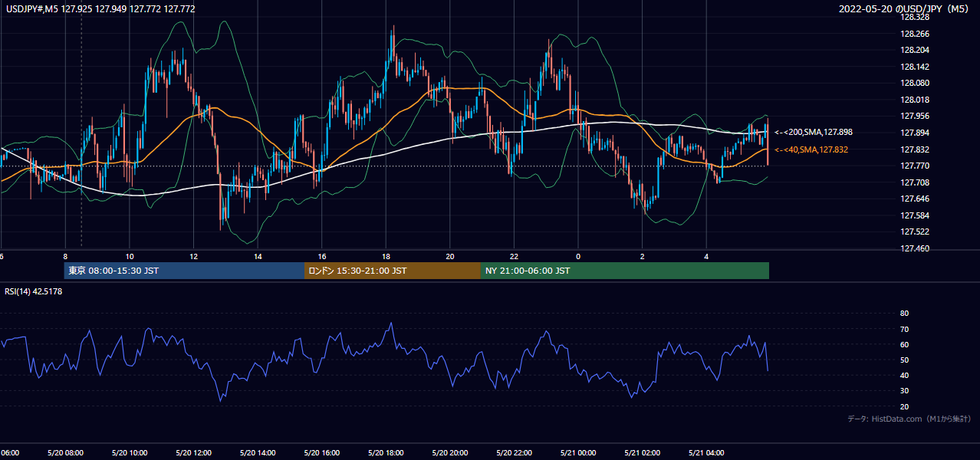Screen dimensions: 980x460
Task: Click the 127.646 price axis label
Action: (x=916, y=199)
